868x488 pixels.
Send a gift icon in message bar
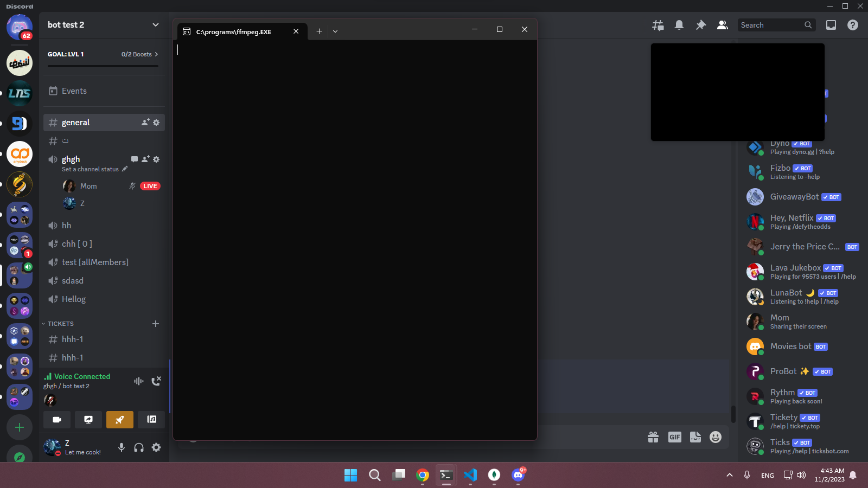[653, 437]
